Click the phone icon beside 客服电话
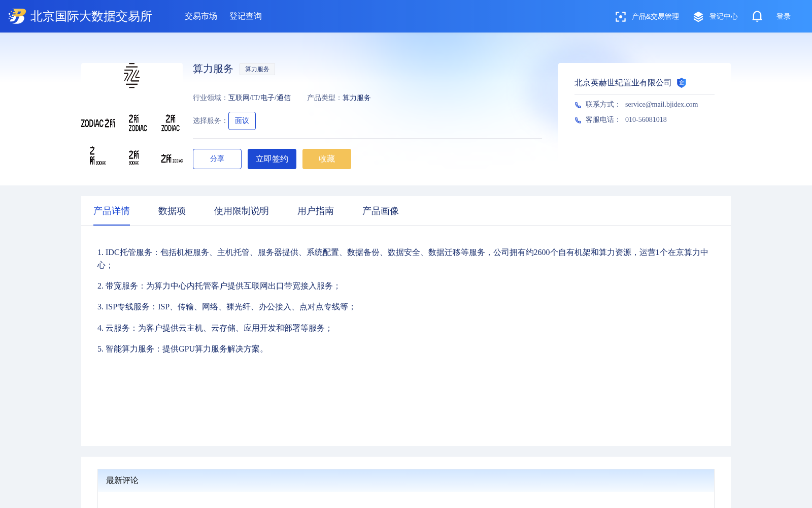Image resolution: width=812 pixels, height=508 pixels. [578, 120]
